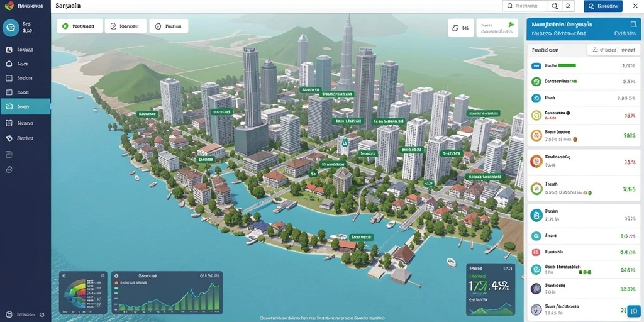Click the white percentage chip with the oval icon

coord(460,28)
